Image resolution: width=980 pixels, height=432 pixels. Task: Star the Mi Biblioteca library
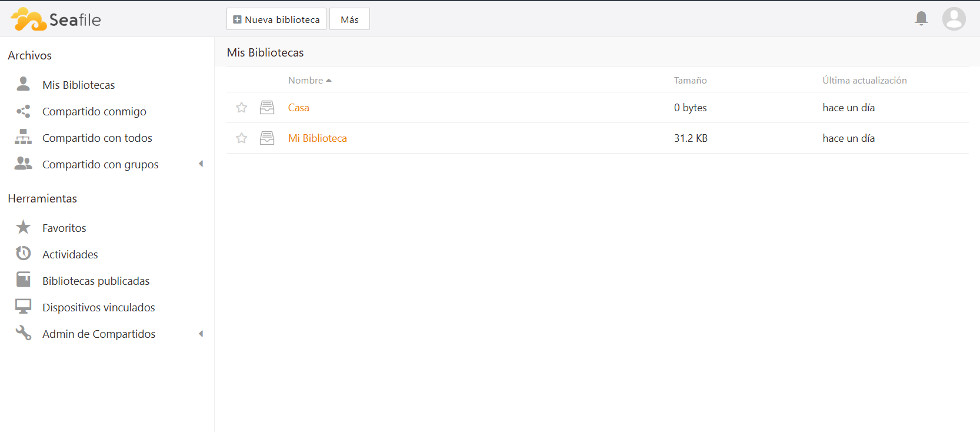[241, 138]
